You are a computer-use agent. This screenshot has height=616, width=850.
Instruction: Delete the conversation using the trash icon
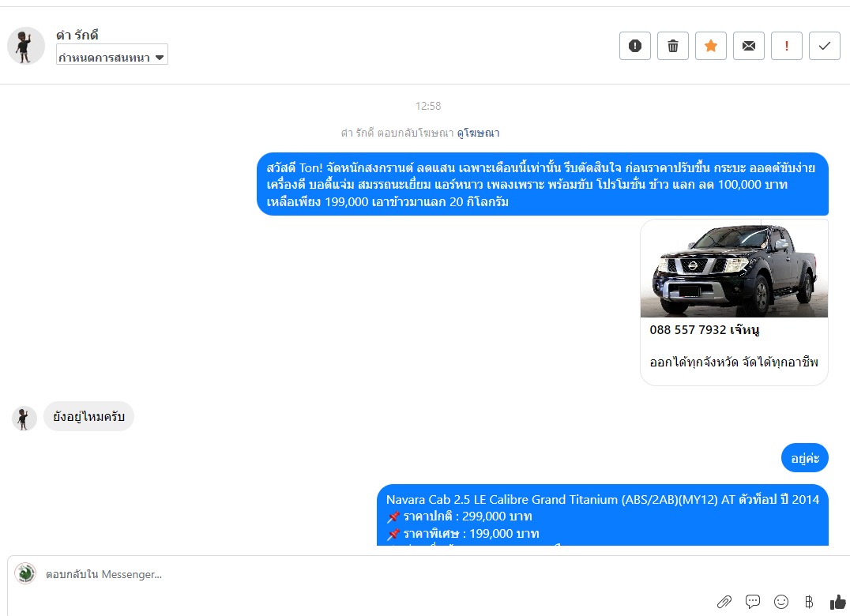(x=673, y=46)
